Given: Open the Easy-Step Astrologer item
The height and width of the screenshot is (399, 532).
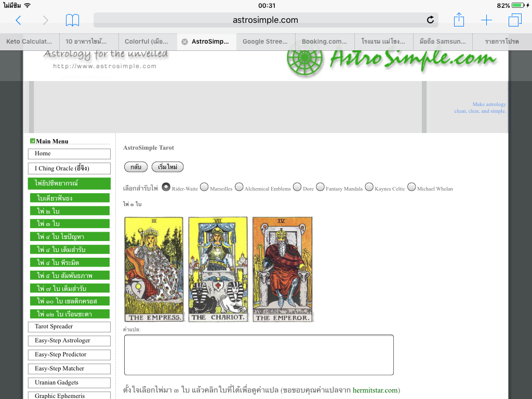Looking at the screenshot, I should pos(69,341).
